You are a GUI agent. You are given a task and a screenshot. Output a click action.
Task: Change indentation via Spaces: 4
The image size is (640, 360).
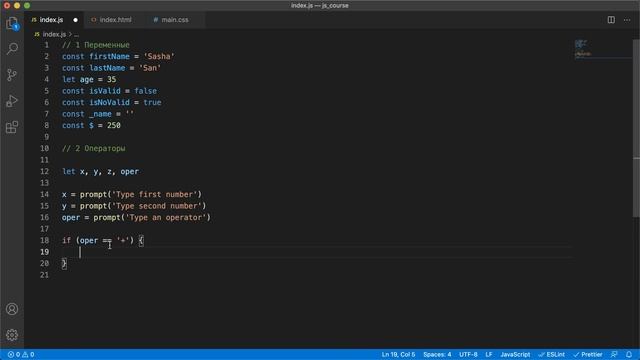(x=437, y=354)
